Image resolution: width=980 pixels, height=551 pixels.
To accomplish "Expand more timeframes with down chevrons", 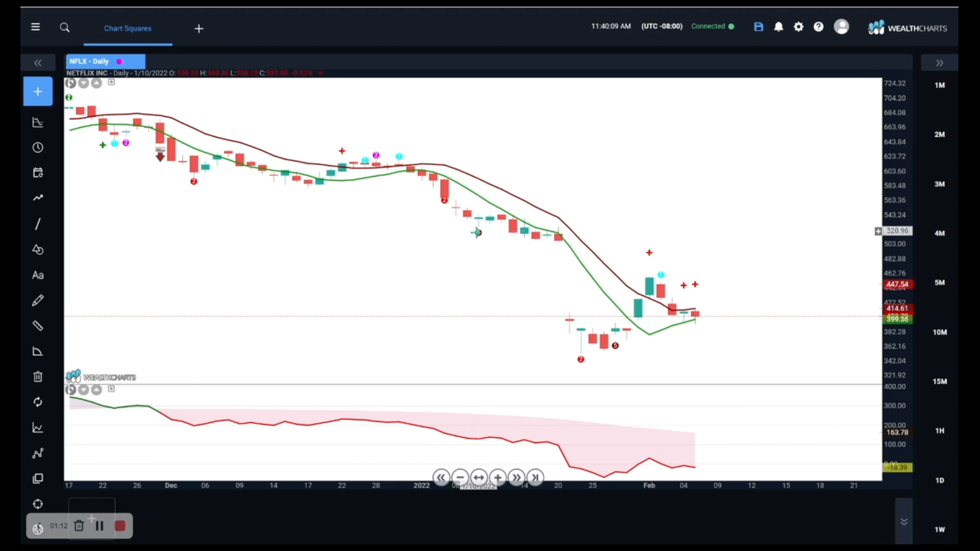I will click(x=904, y=521).
